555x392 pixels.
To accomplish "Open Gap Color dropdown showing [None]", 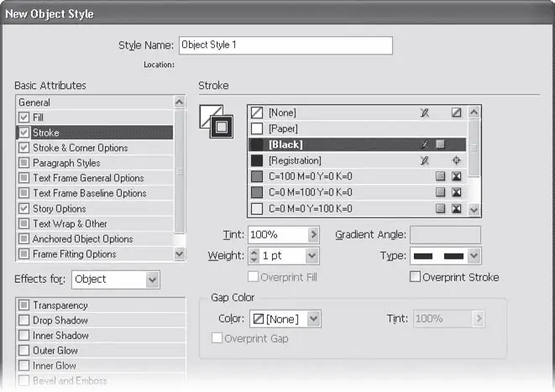I will point(314,319).
